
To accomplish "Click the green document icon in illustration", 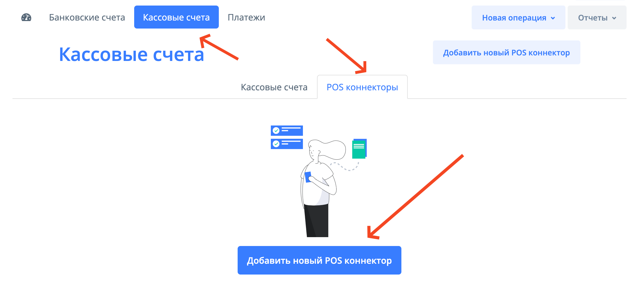I will tap(359, 149).
